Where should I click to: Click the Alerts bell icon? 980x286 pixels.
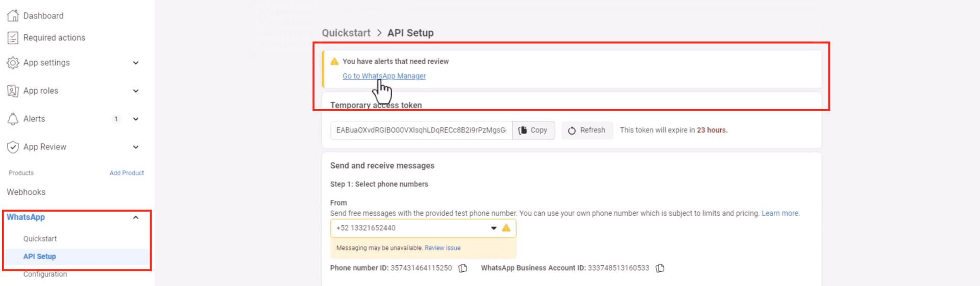pos(13,119)
